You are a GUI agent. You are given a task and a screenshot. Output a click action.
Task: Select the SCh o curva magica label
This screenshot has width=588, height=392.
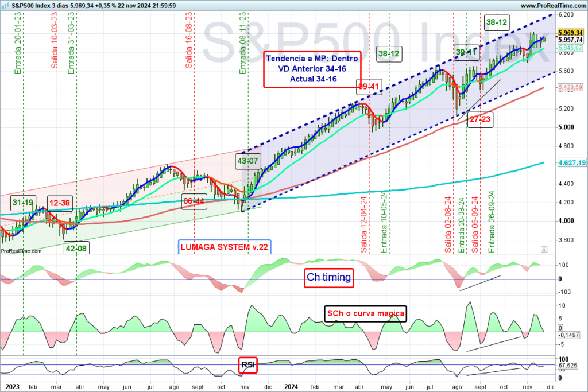366,313
